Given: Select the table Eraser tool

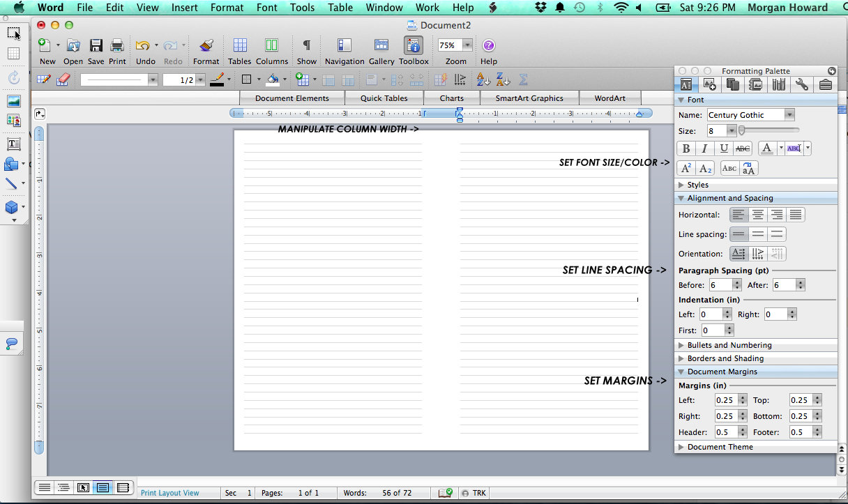Looking at the screenshot, I should tap(63, 79).
